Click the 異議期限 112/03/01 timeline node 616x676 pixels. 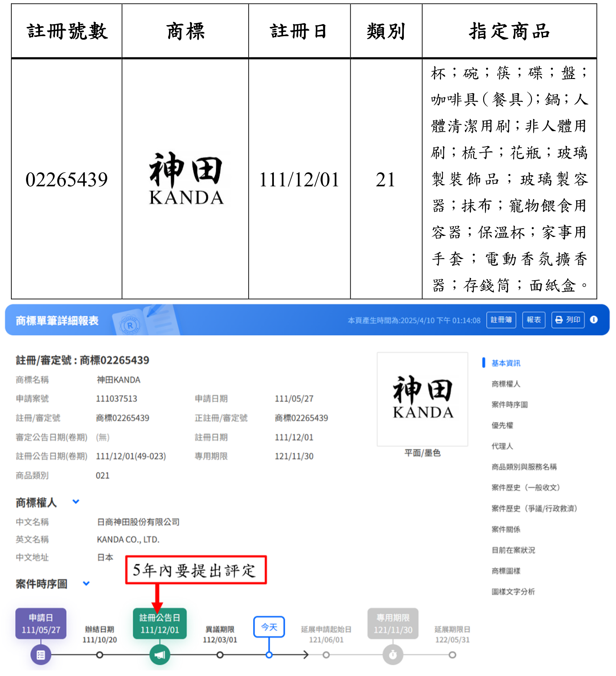(220, 655)
